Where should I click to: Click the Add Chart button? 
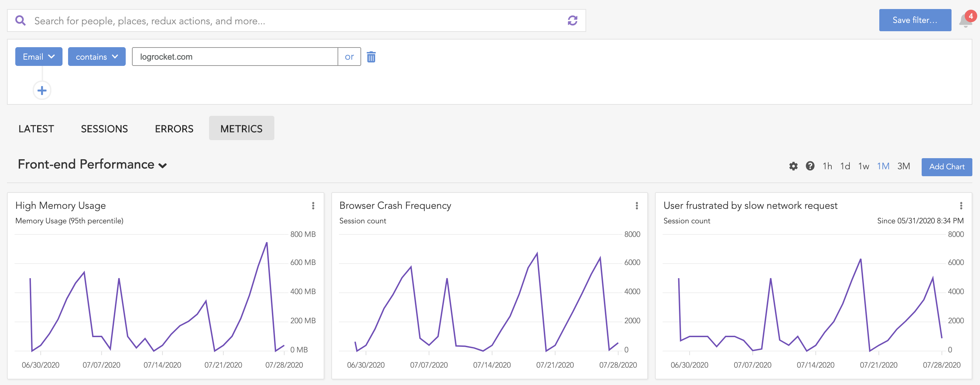[947, 167]
